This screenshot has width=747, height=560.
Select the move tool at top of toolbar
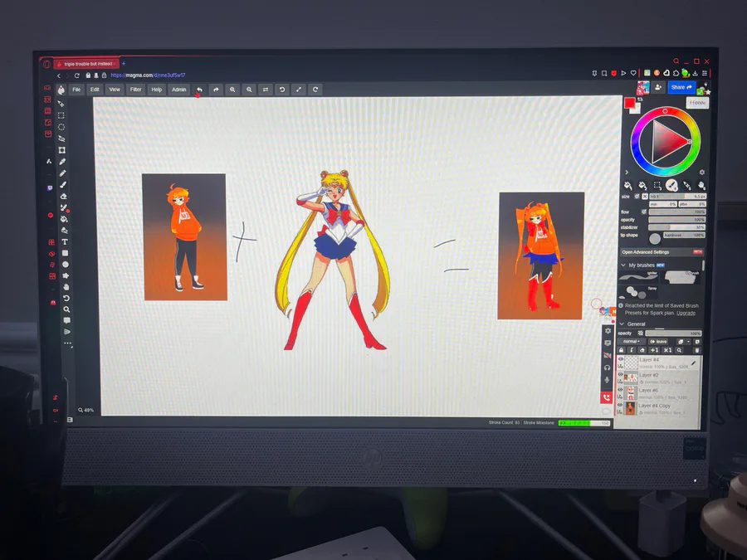point(61,104)
